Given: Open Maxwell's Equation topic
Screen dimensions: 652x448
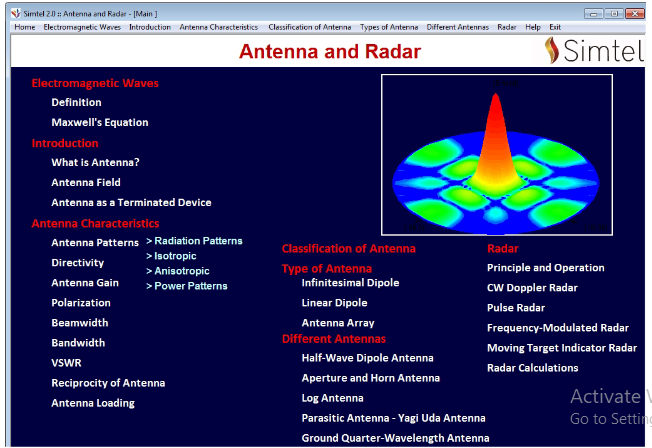Looking at the screenshot, I should tap(99, 123).
